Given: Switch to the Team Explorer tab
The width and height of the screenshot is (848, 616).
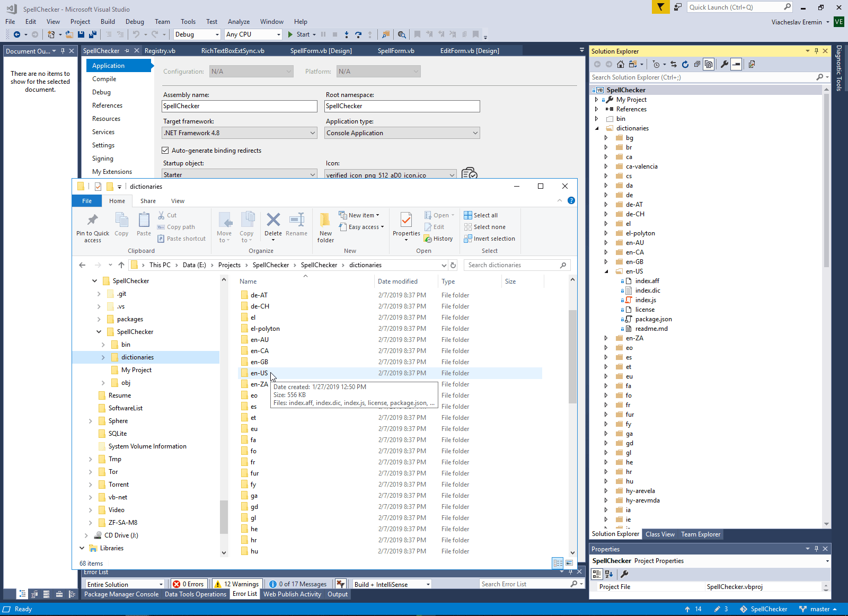Looking at the screenshot, I should (701, 534).
